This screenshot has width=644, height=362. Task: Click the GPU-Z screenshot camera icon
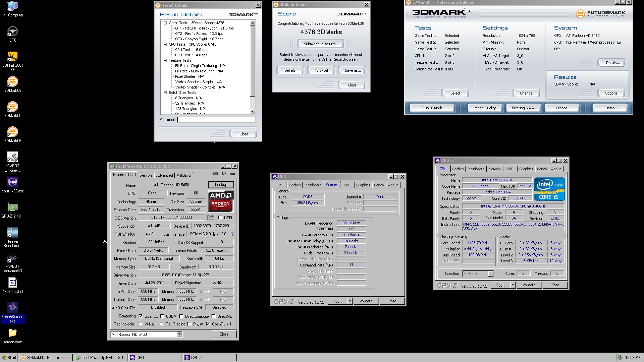(x=215, y=174)
